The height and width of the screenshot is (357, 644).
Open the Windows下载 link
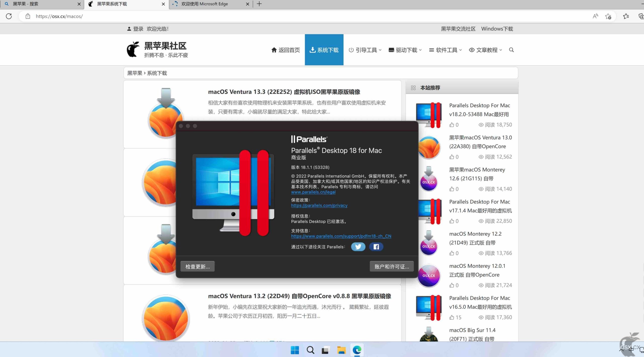[x=497, y=29]
